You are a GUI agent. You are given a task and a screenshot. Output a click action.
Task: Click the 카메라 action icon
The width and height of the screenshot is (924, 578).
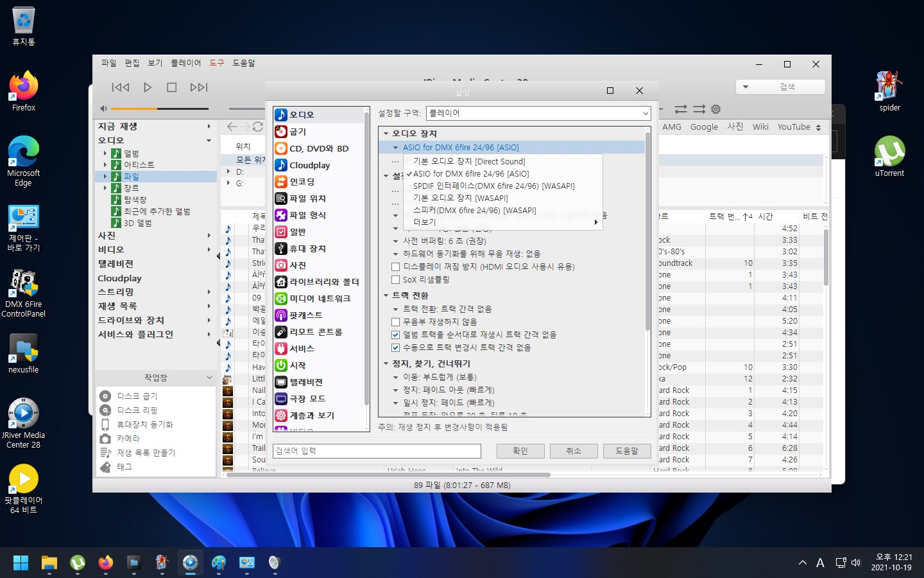[105, 439]
